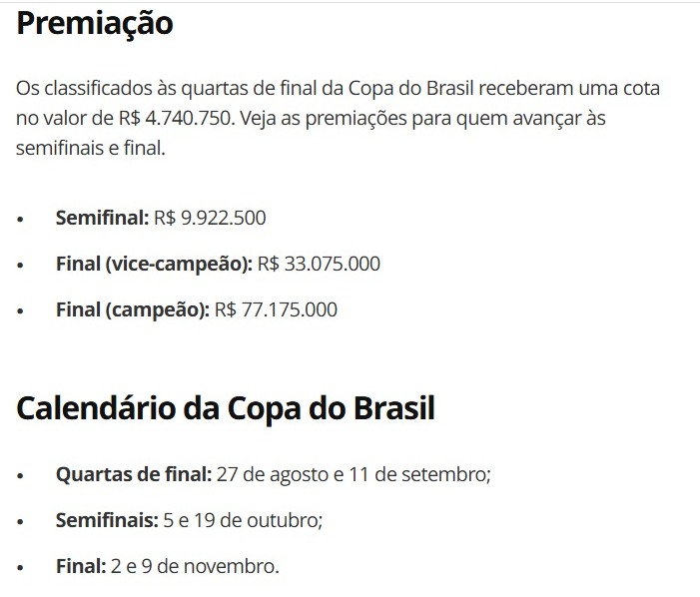
Task: Click the Final calendar label
Action: pyautogui.click(x=81, y=566)
